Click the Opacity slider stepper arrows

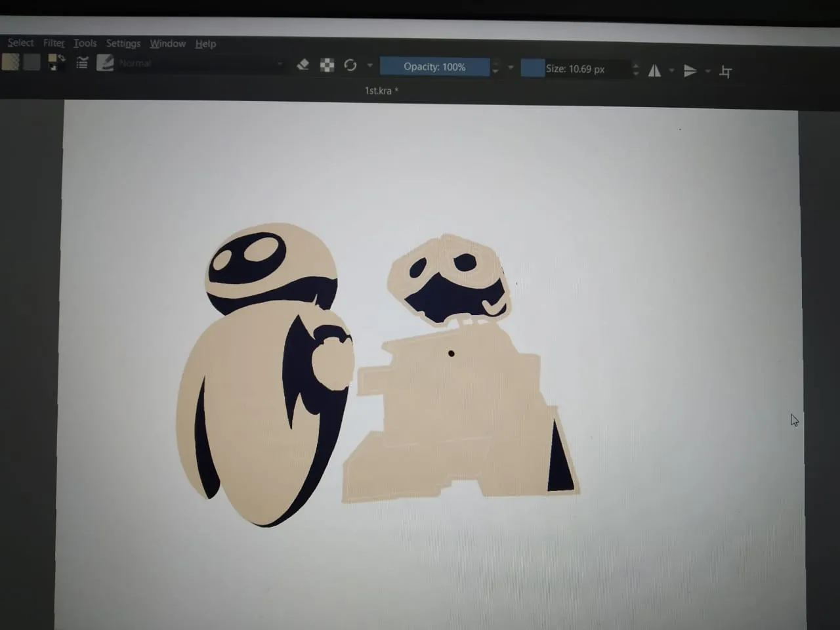pos(495,67)
